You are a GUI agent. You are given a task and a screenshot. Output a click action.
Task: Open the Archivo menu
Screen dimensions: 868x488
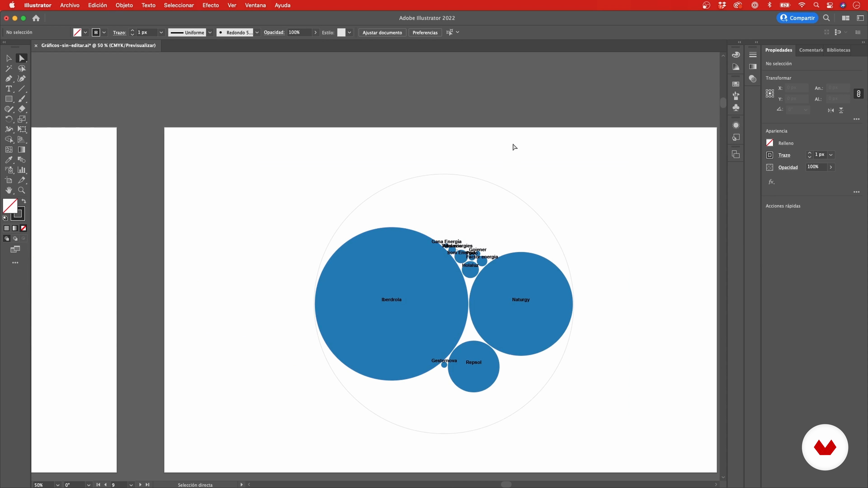tap(70, 5)
